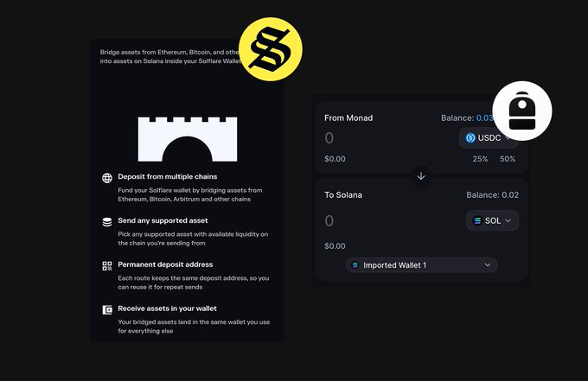Viewport: 588px width, 381px height.
Task: Click the white Backpack logo badge
Action: point(522,111)
